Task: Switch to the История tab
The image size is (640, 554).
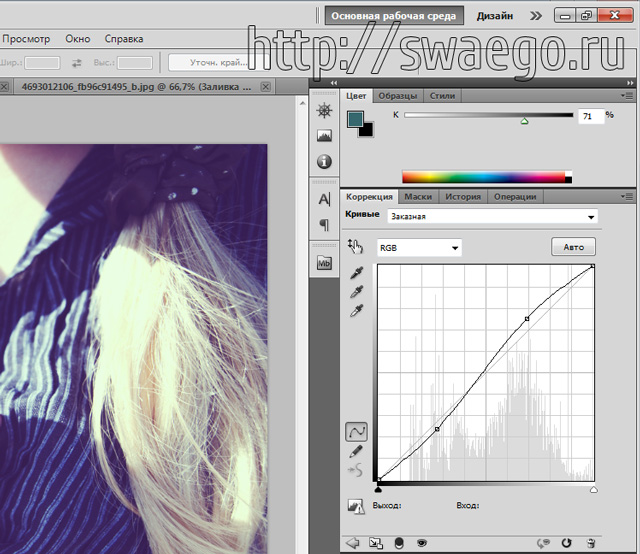Action: [463, 197]
